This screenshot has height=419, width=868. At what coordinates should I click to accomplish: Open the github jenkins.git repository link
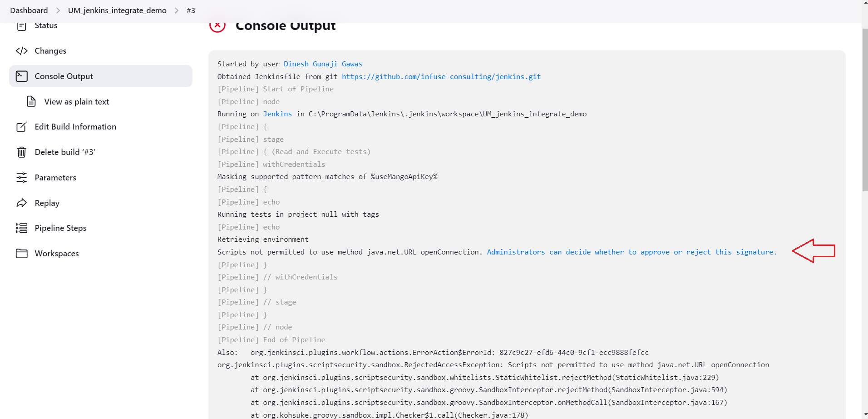(441, 77)
